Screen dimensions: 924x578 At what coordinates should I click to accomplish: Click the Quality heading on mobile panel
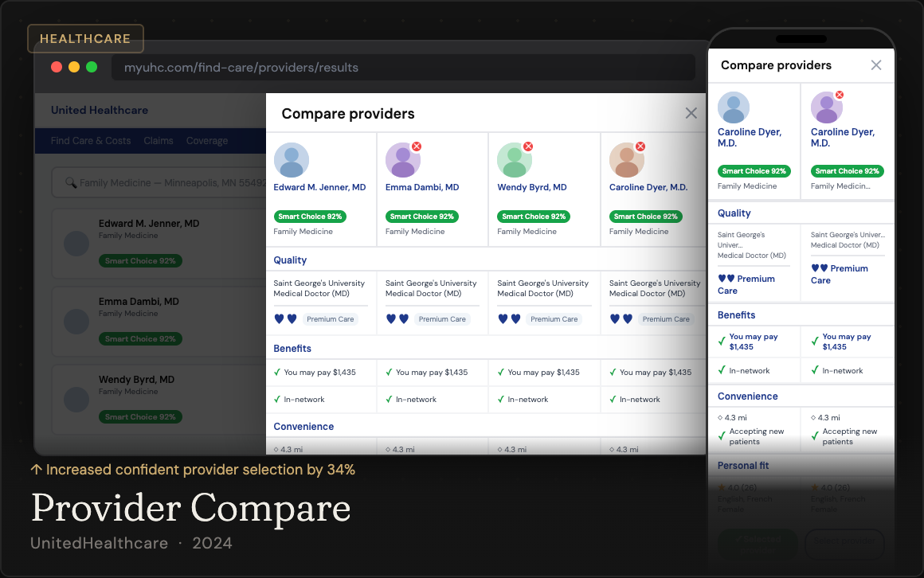point(734,213)
